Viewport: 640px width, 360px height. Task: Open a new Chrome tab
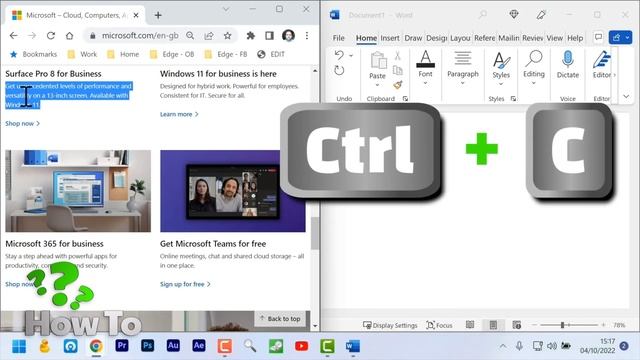(158, 16)
